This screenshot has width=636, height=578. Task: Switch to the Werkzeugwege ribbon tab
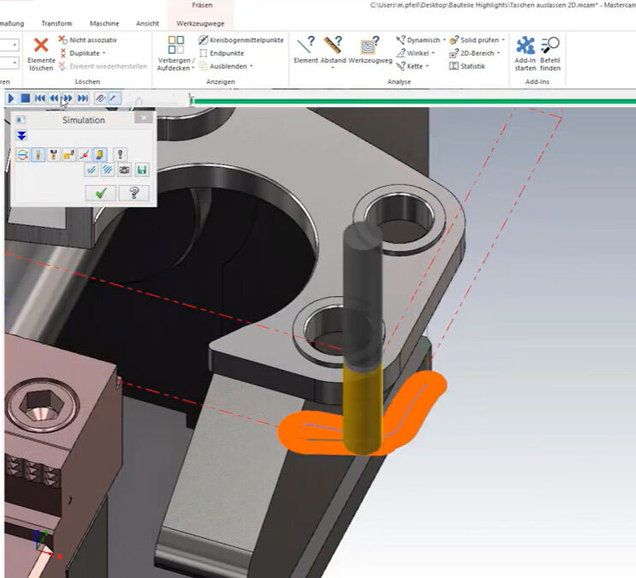[200, 24]
